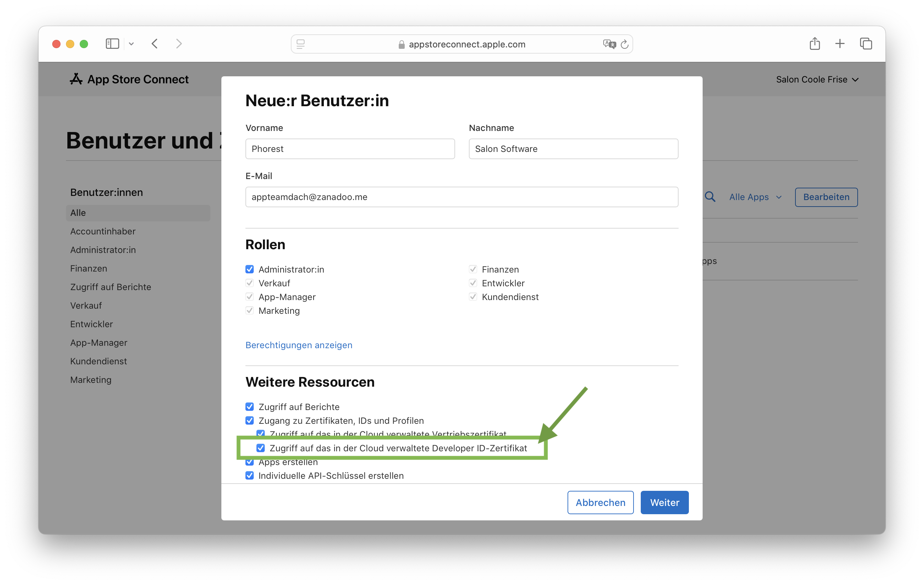Viewport: 924px width, 585px height.
Task: Click the App Store Connect logo icon
Action: pyautogui.click(x=74, y=79)
